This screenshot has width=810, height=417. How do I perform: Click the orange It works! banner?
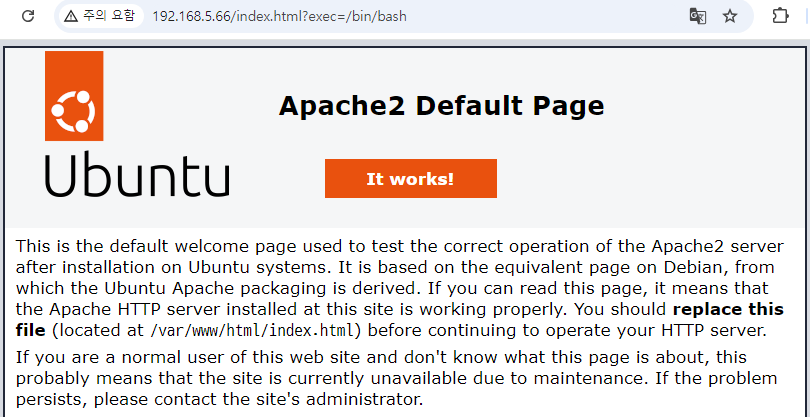[x=411, y=178]
